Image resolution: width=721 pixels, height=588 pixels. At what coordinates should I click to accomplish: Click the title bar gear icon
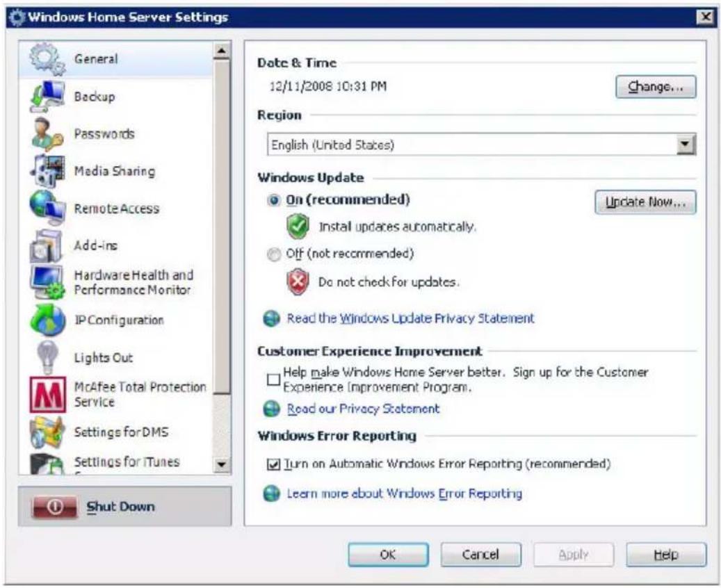point(17,17)
